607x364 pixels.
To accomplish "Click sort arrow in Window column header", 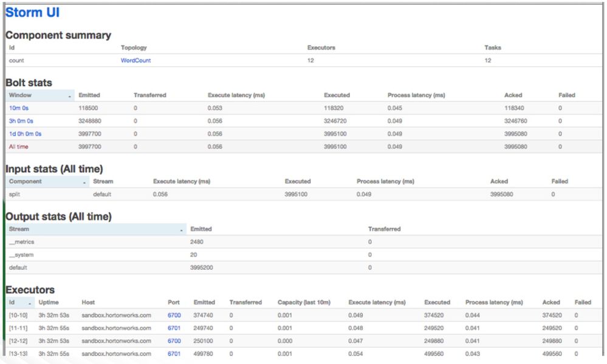I will (70, 96).
